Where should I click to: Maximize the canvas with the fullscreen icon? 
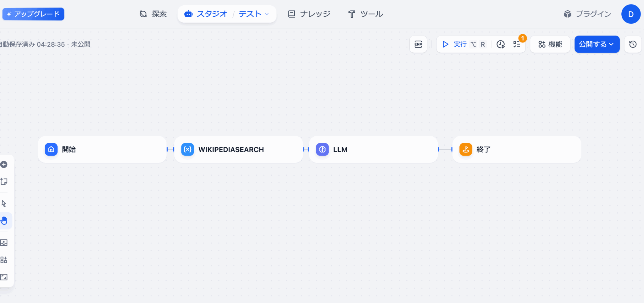pos(4,277)
